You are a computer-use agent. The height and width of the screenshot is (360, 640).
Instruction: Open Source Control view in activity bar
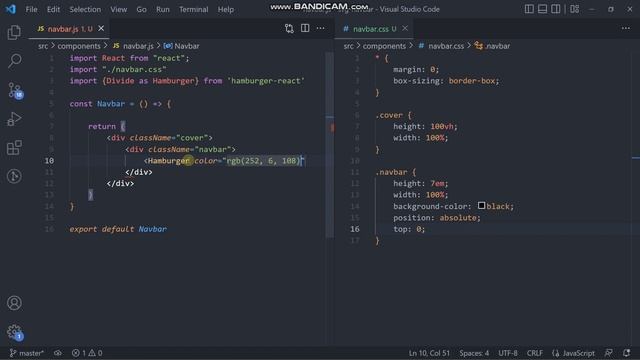coord(15,90)
